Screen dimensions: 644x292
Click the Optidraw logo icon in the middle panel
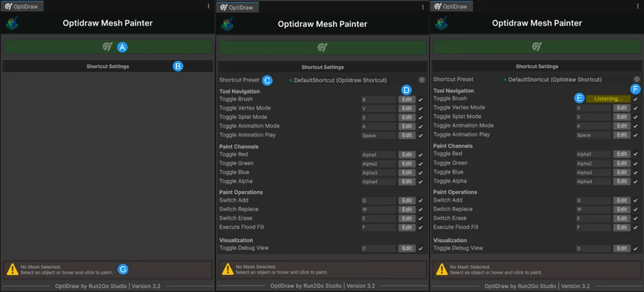(227, 24)
